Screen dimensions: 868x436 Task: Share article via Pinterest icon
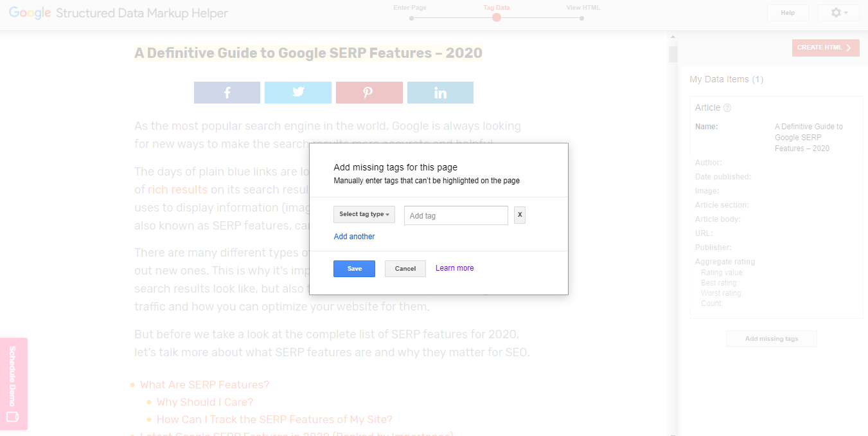[x=369, y=93]
